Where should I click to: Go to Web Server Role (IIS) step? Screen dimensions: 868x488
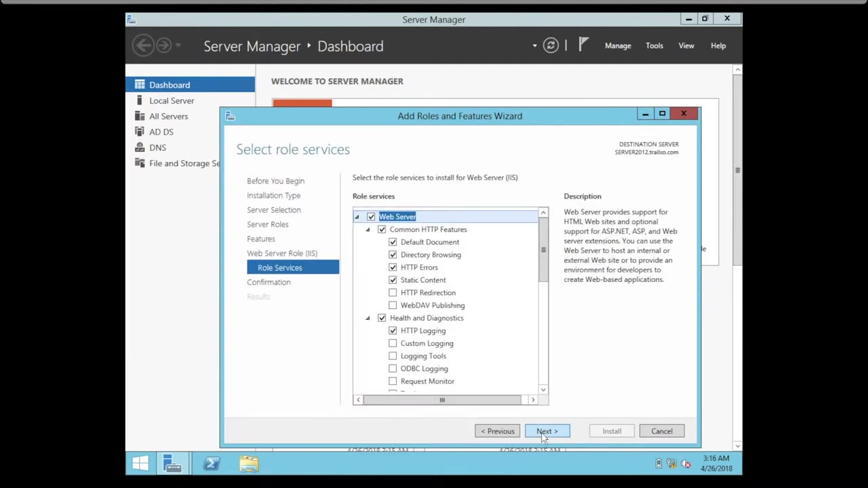tap(282, 253)
